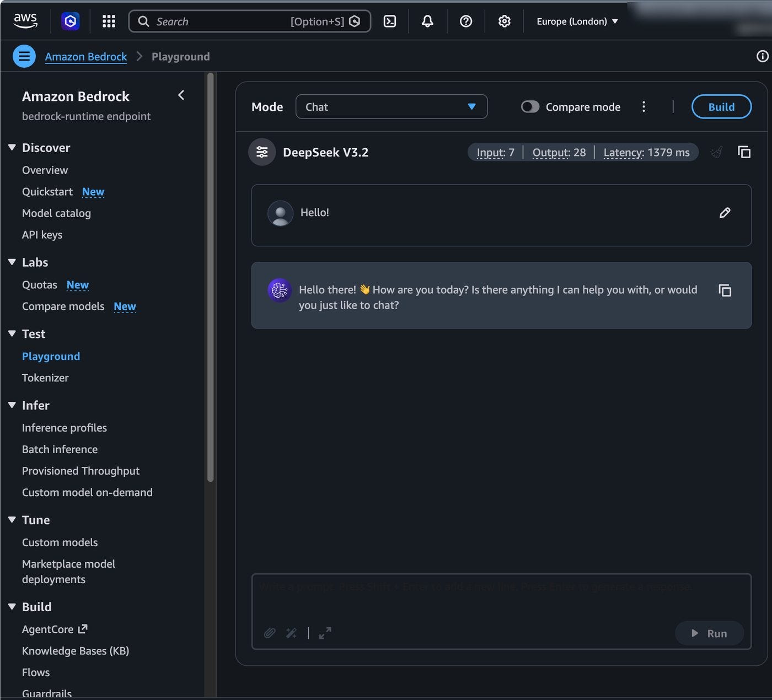
Task: Open the DeepSeek V3.2 model configuration sliders icon
Action: click(x=262, y=152)
